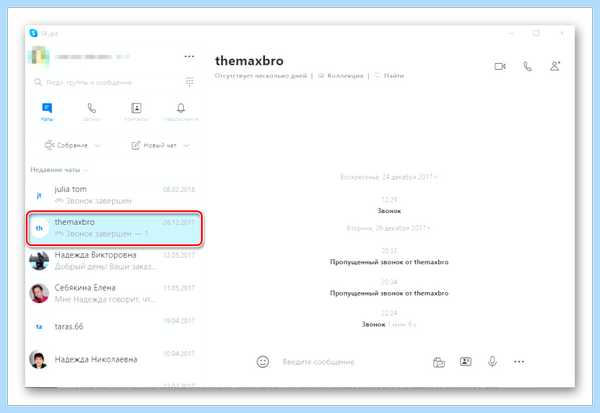Click the Найти link in the chat header
Image resolution: width=600 pixels, height=413 pixels.
389,76
